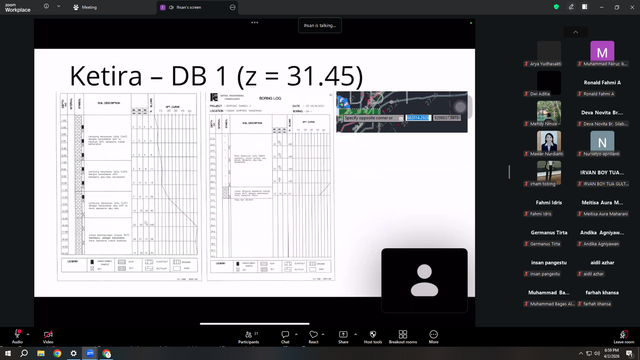Expand the Chat options arrow
The height and width of the screenshot is (360, 640).
click(x=296, y=334)
